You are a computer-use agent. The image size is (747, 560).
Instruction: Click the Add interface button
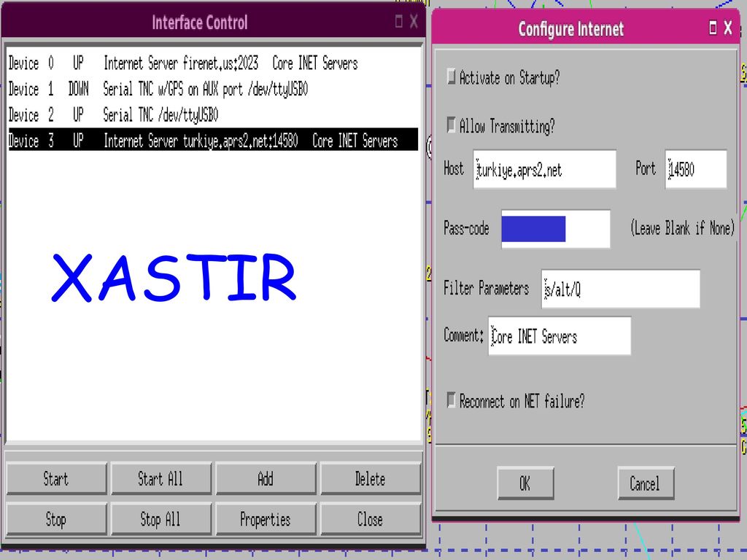[x=266, y=478]
